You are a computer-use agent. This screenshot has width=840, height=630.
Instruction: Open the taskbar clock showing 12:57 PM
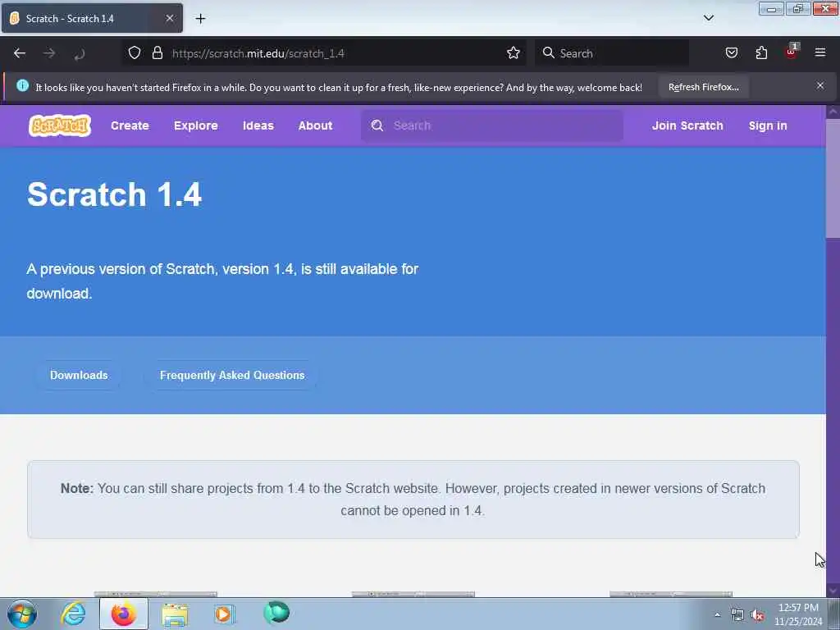tap(798, 614)
